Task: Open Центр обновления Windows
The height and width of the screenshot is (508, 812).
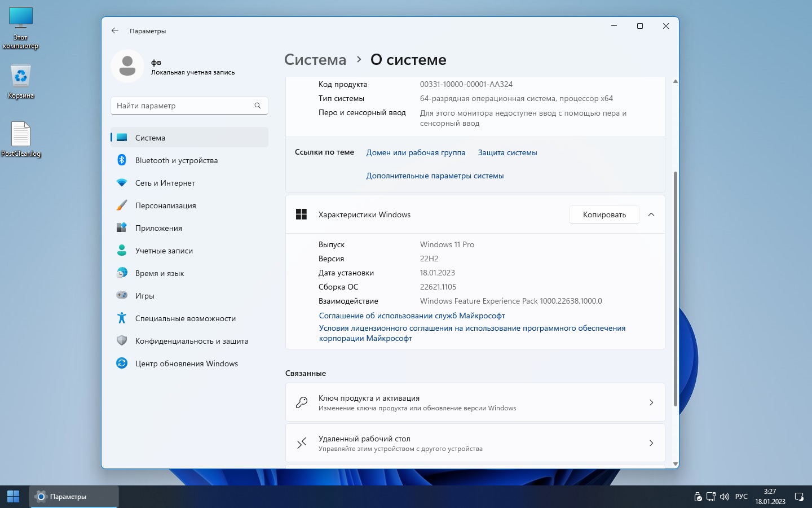Action: point(189,364)
